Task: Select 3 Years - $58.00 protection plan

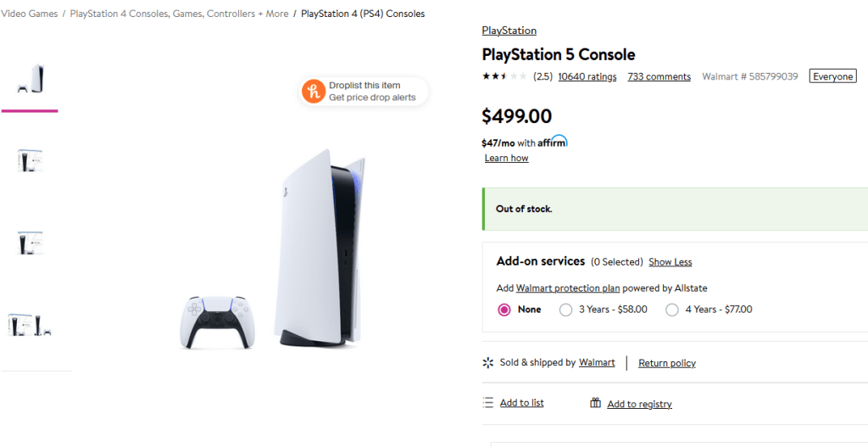Action: point(566,310)
